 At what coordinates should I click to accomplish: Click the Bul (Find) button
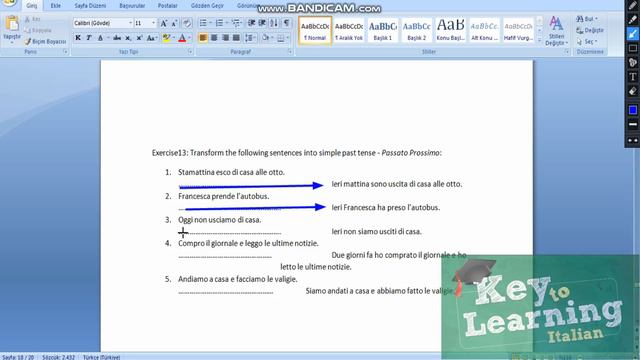coord(587,19)
